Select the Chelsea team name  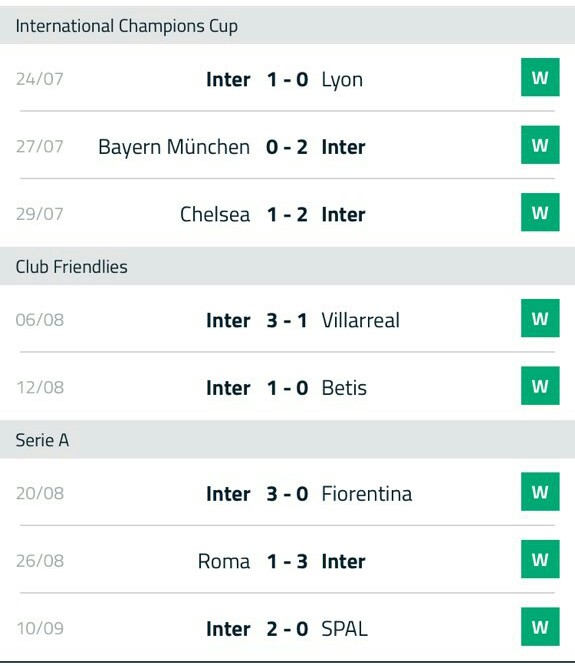[215, 214]
